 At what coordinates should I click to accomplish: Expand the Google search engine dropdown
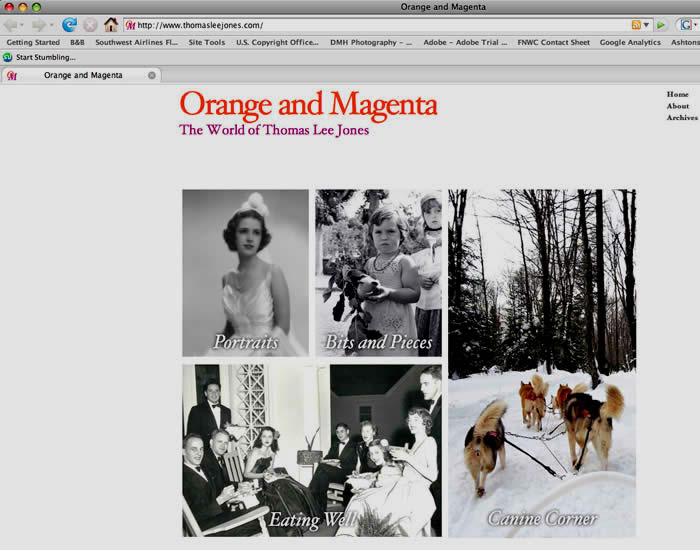click(694, 25)
